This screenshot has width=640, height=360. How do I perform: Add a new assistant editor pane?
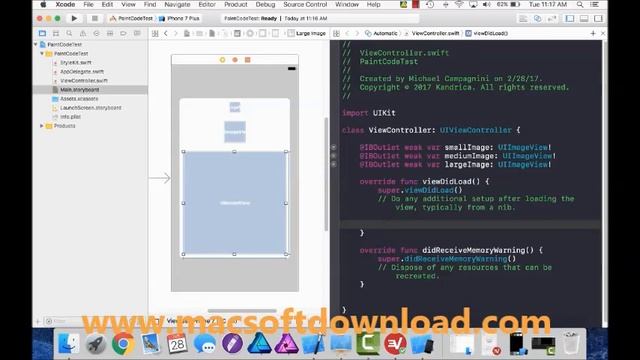point(593,33)
